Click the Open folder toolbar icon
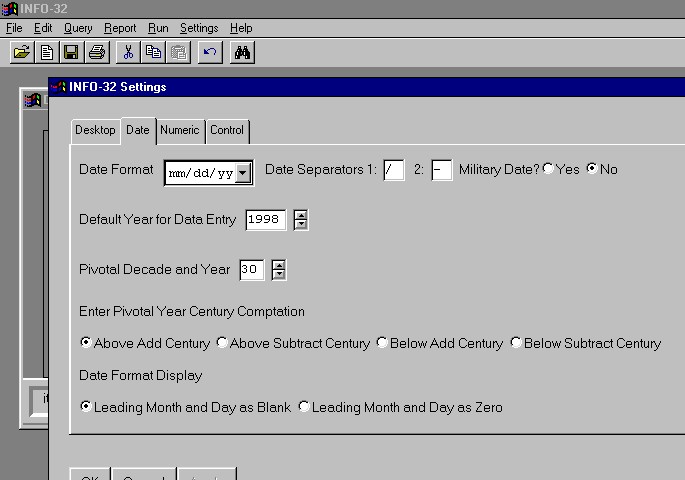 (x=22, y=52)
